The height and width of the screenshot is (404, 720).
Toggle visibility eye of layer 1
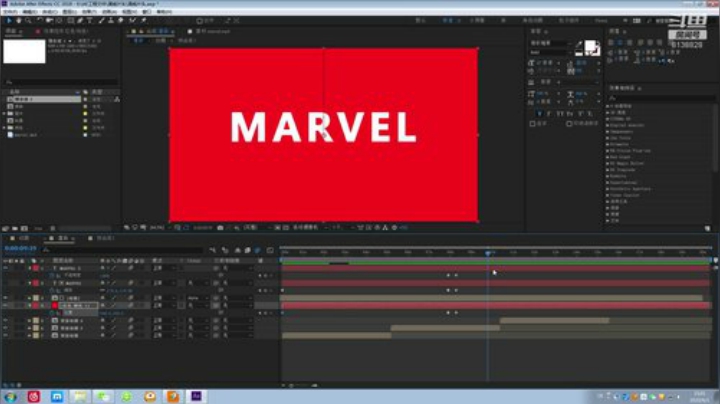pyautogui.click(x=6, y=268)
